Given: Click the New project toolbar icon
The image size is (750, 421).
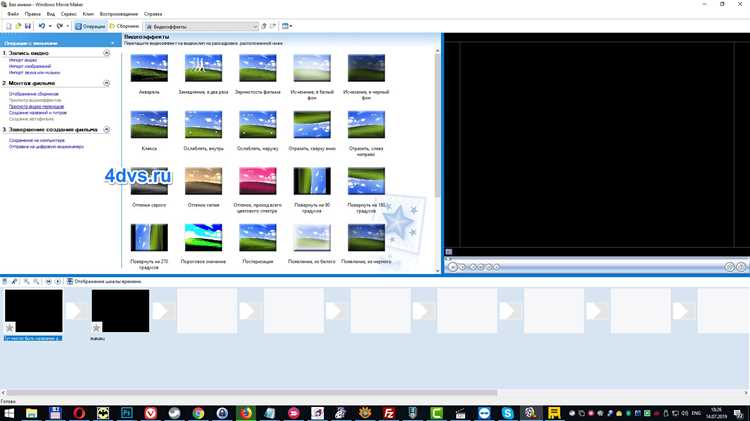Looking at the screenshot, I should pyautogui.click(x=9, y=26).
